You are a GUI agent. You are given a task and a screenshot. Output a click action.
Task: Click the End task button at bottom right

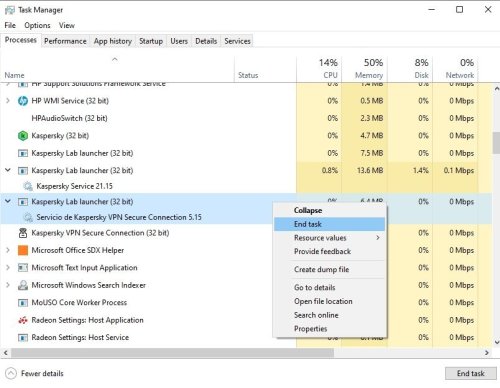click(470, 373)
